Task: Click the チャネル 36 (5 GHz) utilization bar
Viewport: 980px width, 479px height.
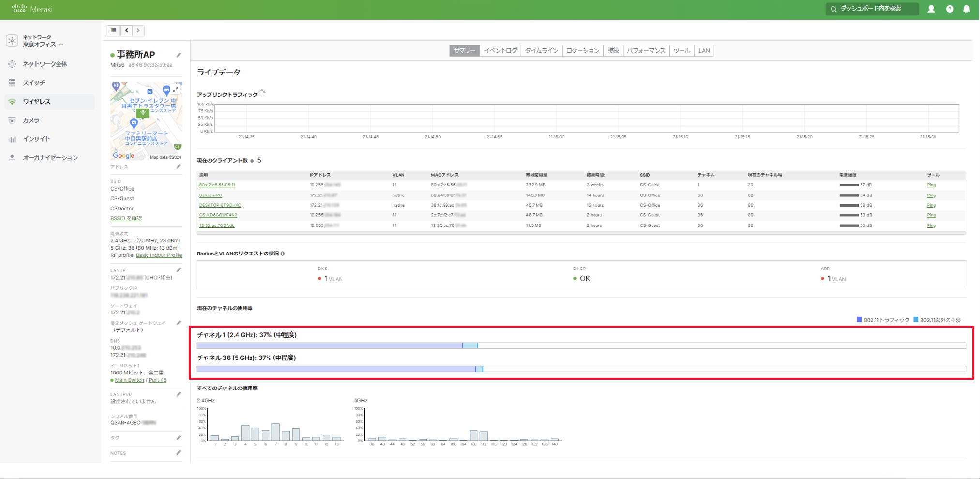Action: [581, 369]
